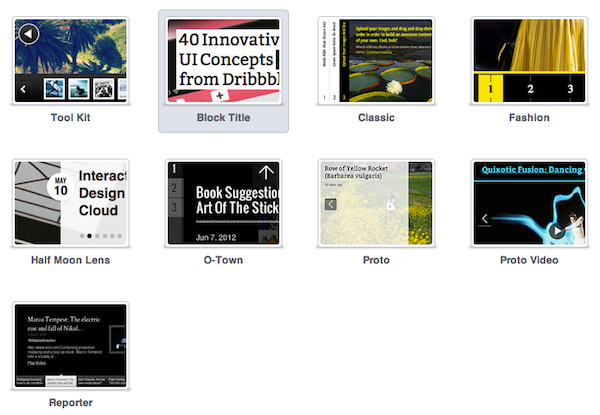Click Quixotic Fusion title link in Proto Video

coord(533,169)
